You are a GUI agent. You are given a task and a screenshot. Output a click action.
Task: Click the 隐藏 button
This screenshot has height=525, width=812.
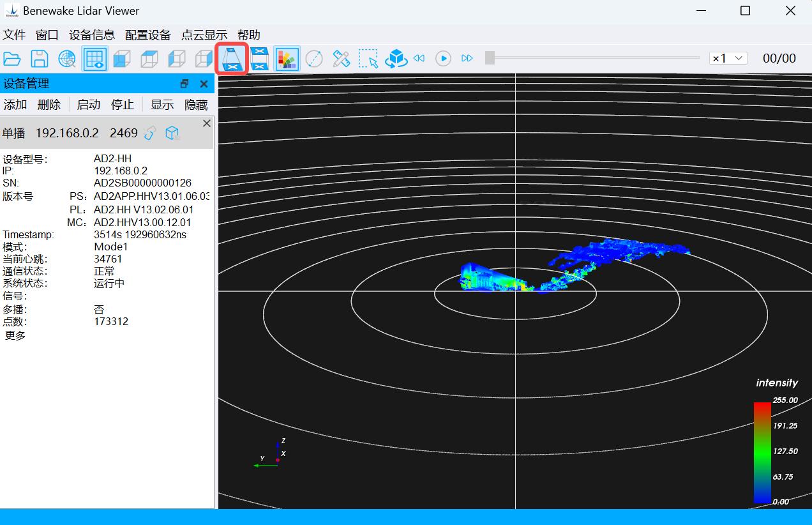click(196, 105)
